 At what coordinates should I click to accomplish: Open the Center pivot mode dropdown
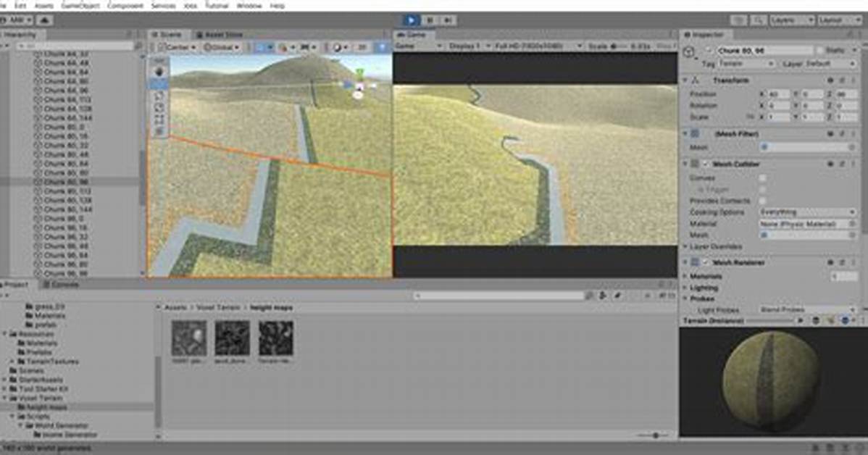point(177,48)
